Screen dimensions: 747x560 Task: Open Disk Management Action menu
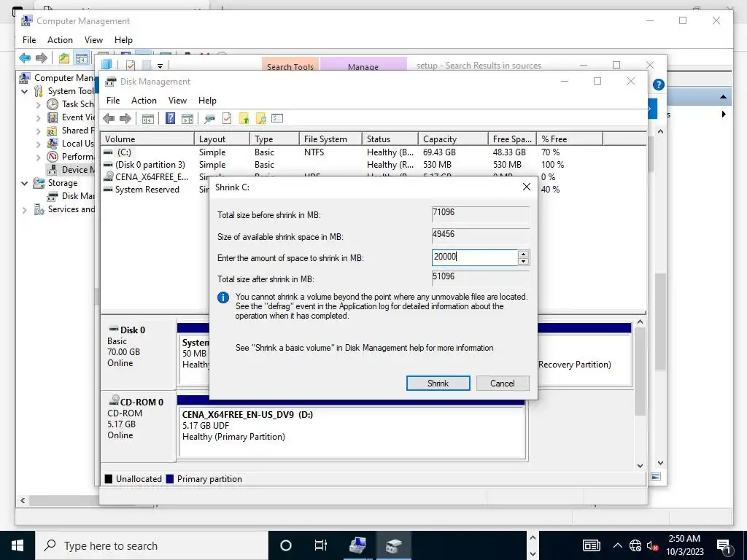coord(144,101)
